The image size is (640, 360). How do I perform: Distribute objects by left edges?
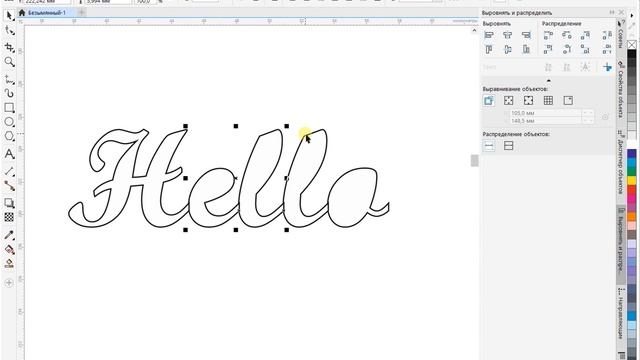tap(548, 35)
